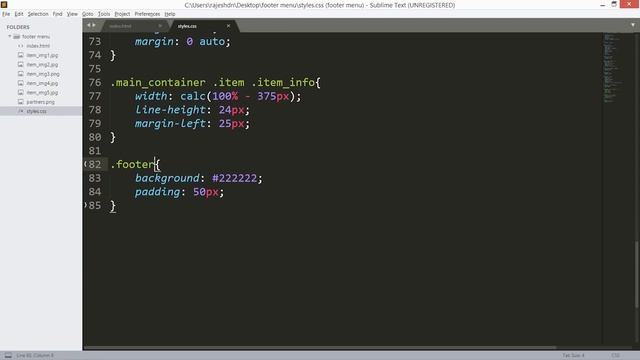The height and width of the screenshot is (360, 640).
Task: Click the Sublime Text app icon in title bar
Action: 4,5
